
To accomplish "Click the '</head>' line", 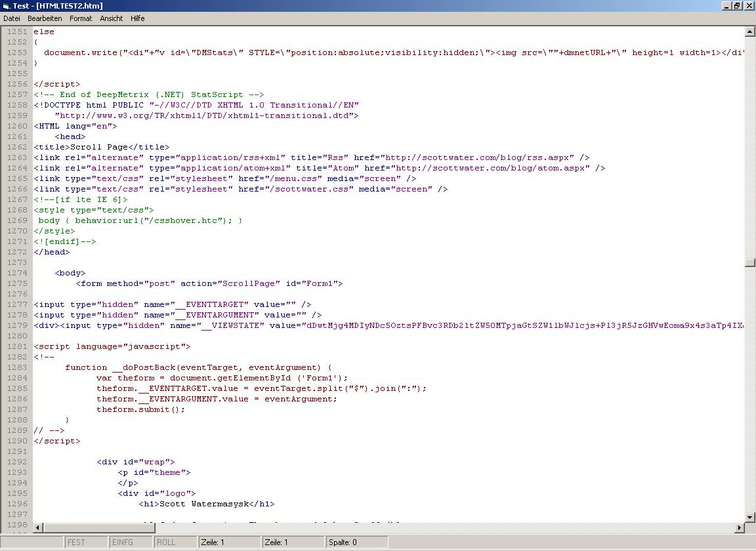I will (x=52, y=252).
